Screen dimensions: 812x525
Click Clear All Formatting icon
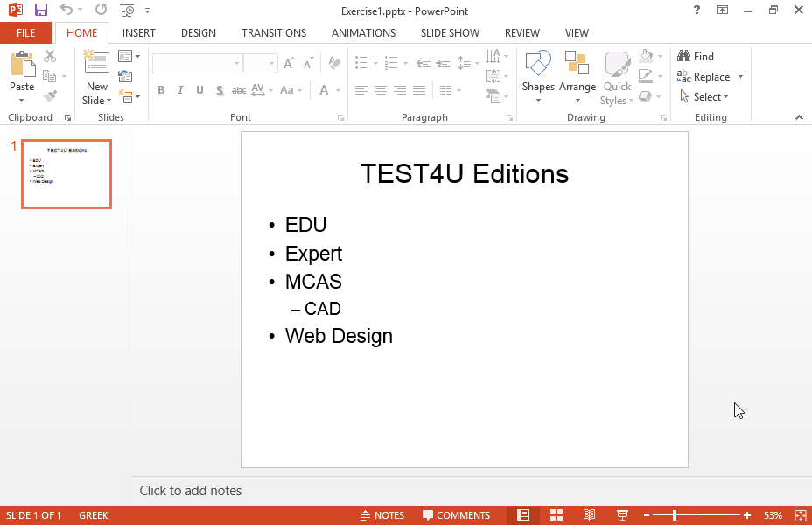click(334, 63)
